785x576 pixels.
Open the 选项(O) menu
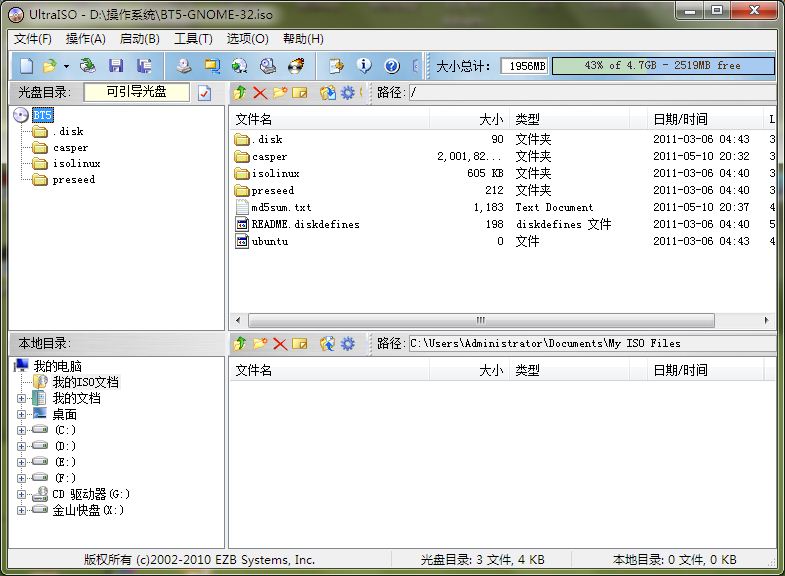click(x=247, y=39)
